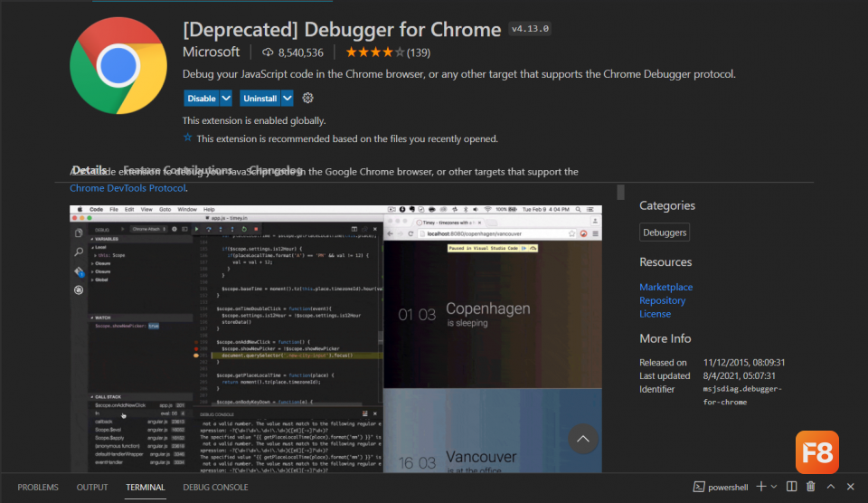The width and height of the screenshot is (868, 503).
Task: Switch to the OUTPUT panel tab
Action: click(92, 487)
